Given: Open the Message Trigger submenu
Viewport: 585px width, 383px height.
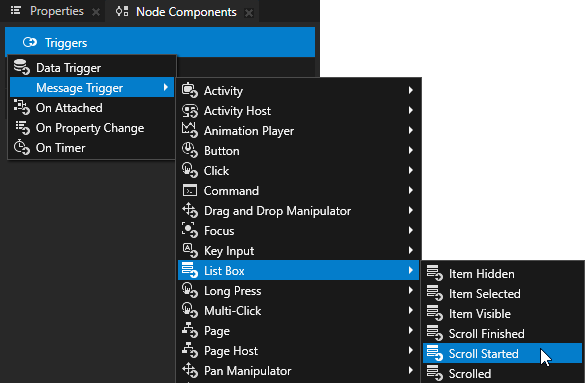Looking at the screenshot, I should [x=92, y=87].
